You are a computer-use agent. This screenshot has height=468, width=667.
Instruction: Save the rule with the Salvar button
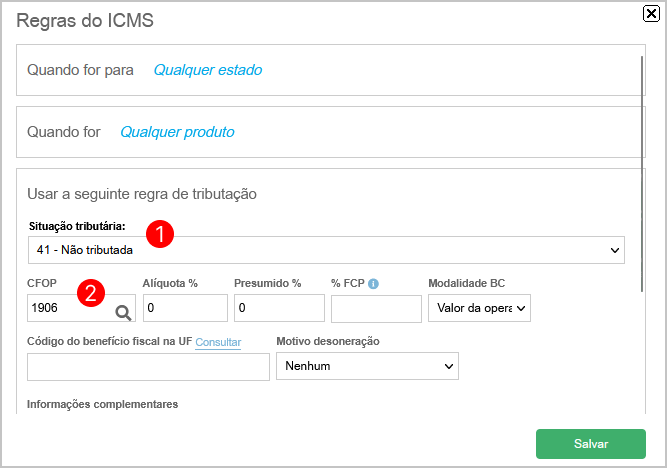click(591, 444)
